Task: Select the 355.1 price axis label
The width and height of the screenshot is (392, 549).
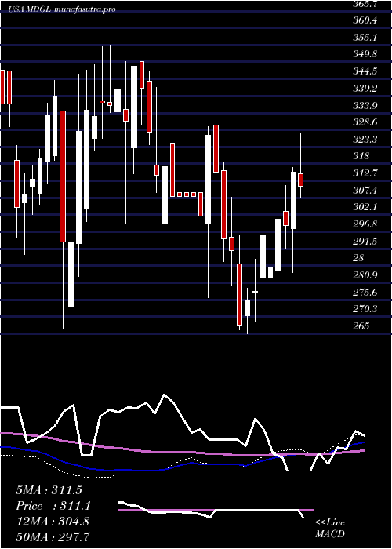Action: pos(365,38)
